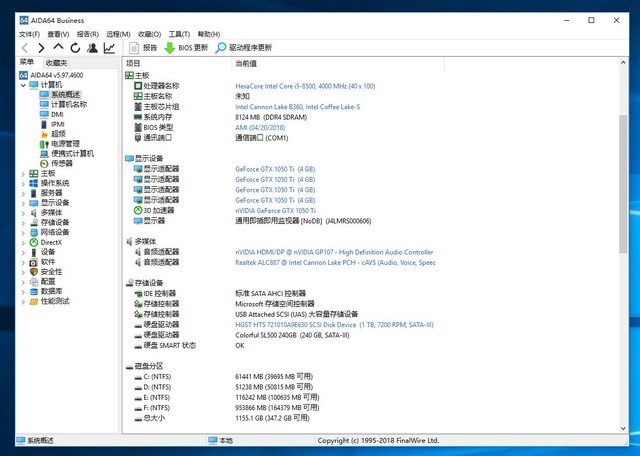Click the 数据库 database icon
This screenshot has width=640, height=456.
coord(34,291)
